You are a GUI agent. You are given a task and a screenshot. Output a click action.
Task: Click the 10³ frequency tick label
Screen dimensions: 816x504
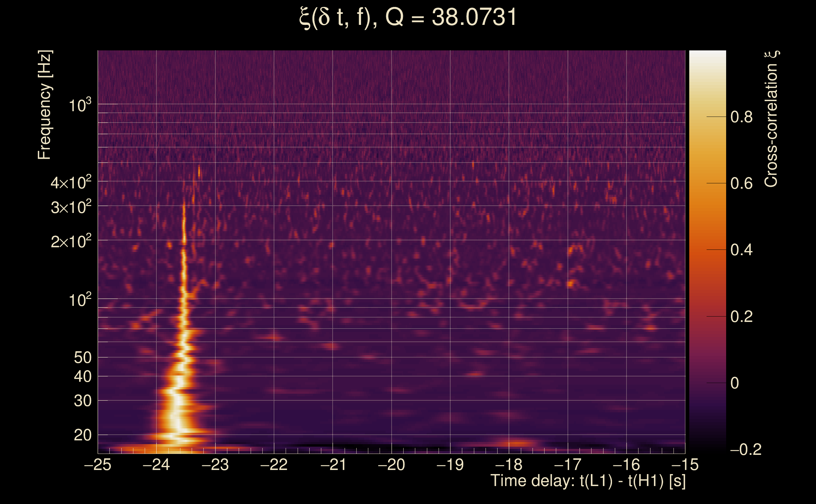(80, 105)
